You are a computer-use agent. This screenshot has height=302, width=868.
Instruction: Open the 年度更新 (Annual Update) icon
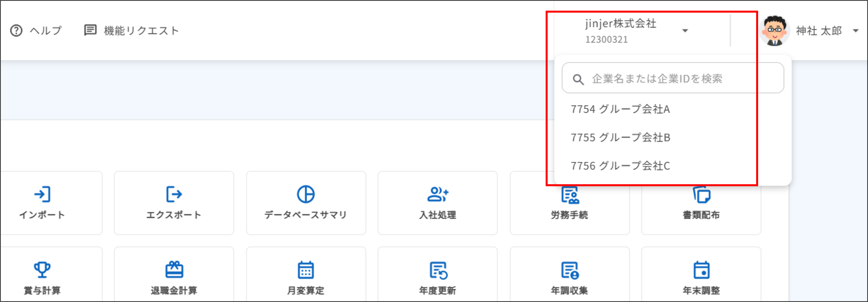(437, 277)
